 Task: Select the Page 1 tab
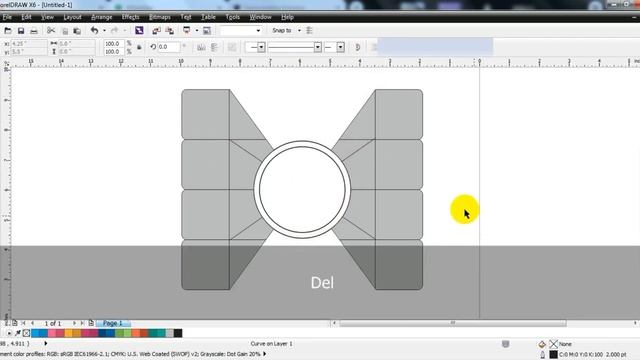coord(113,323)
